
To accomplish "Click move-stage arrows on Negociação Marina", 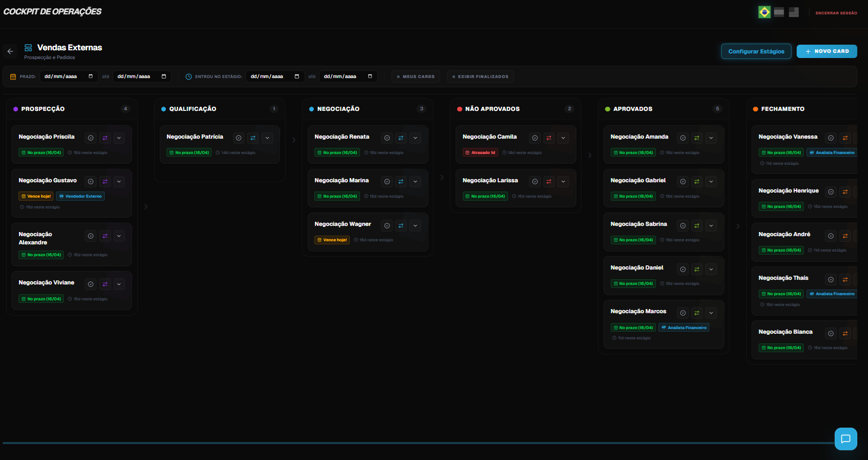I will [x=401, y=182].
